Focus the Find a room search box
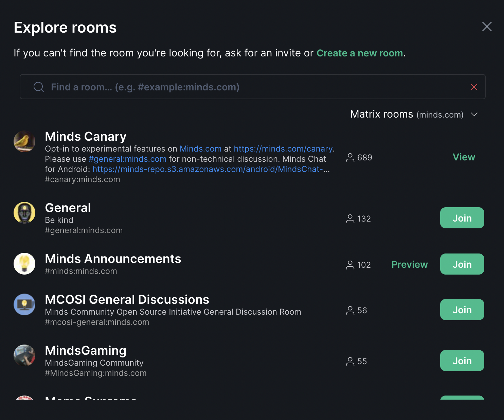Viewport: 504px width, 420px height. [x=253, y=87]
